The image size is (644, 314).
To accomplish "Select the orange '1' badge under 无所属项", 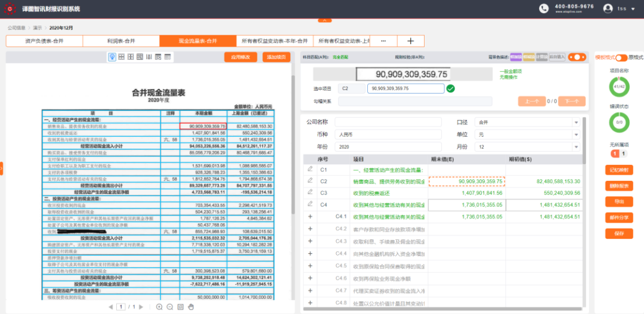I will click(615, 153).
